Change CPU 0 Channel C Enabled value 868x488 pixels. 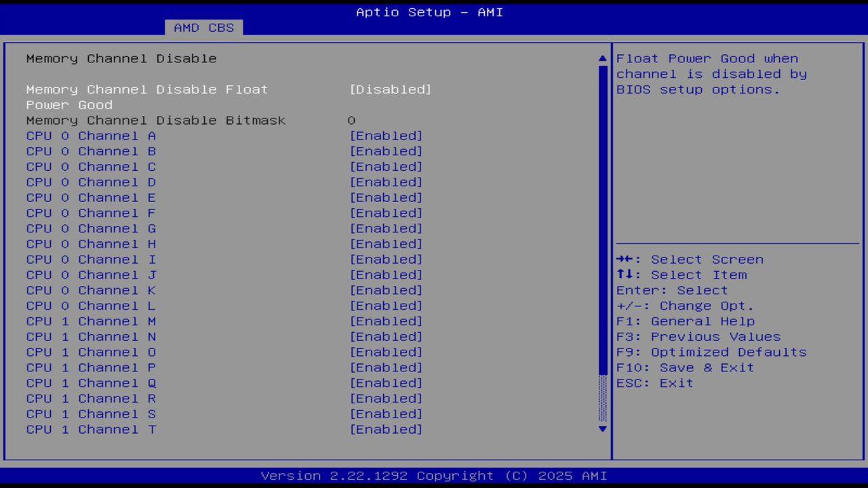point(386,167)
